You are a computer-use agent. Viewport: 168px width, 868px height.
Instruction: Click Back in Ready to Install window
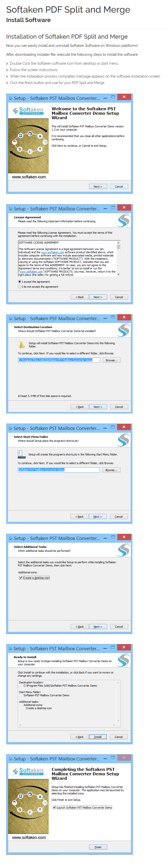click(79, 737)
